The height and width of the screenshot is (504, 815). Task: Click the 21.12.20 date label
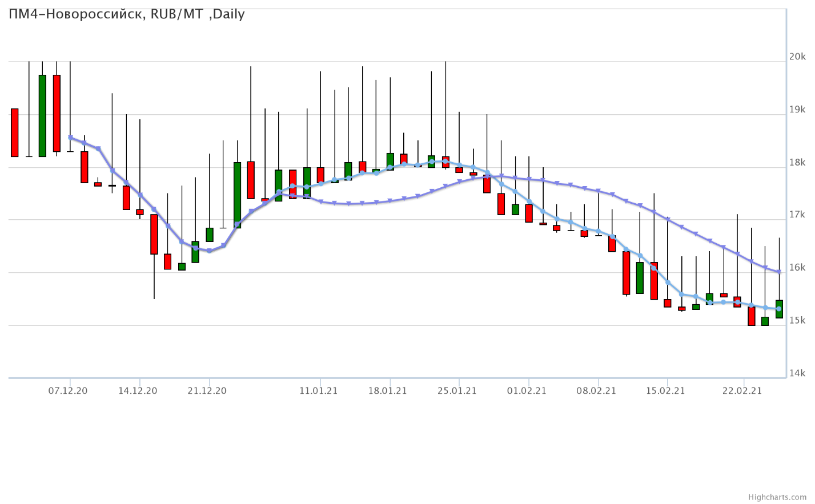pyautogui.click(x=207, y=391)
